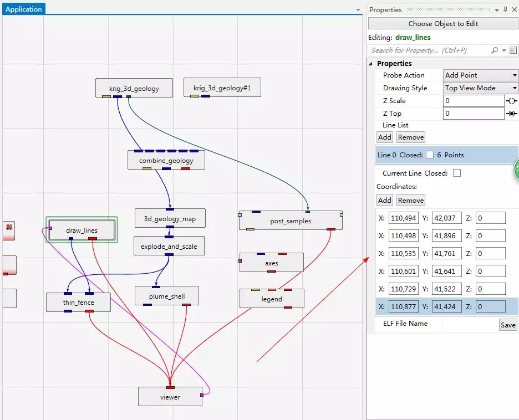Click the red output port on thin_fence
The height and width of the screenshot is (420, 519).
89,311
